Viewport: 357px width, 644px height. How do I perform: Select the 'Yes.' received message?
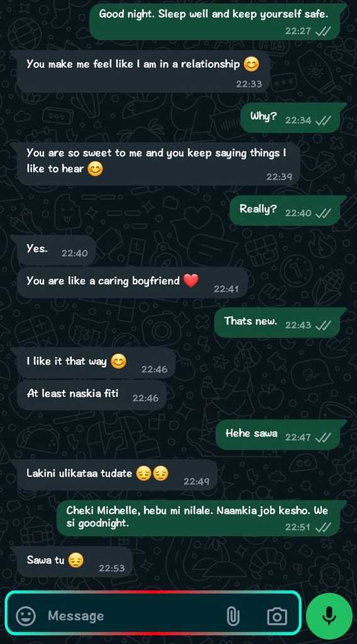(56, 250)
